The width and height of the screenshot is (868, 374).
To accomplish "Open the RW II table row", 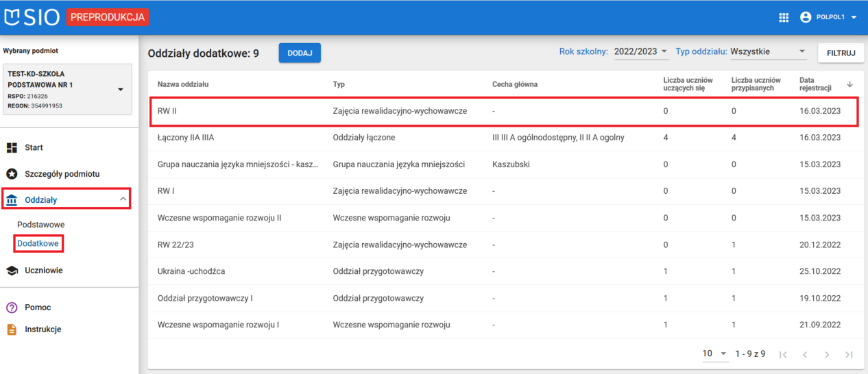I will coord(504,111).
